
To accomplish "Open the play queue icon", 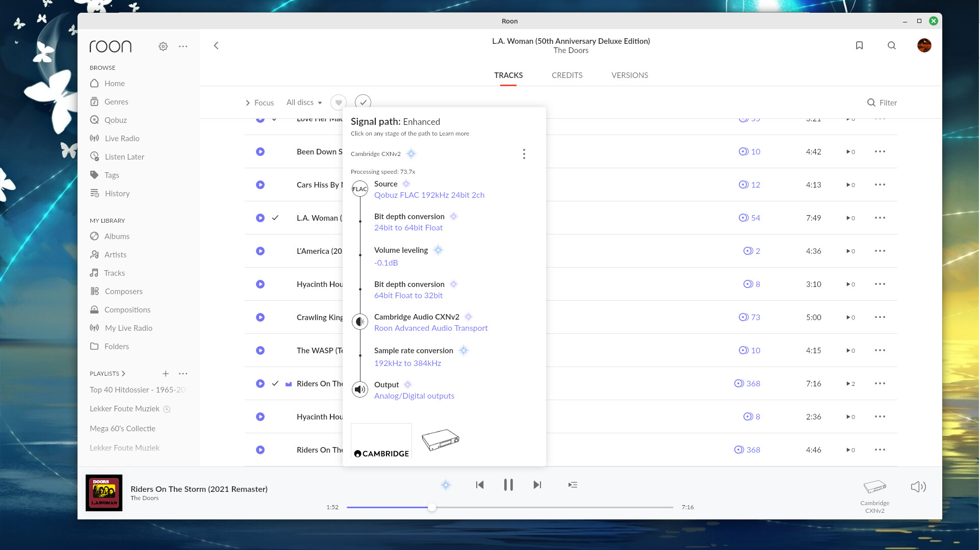I will pyautogui.click(x=573, y=485).
